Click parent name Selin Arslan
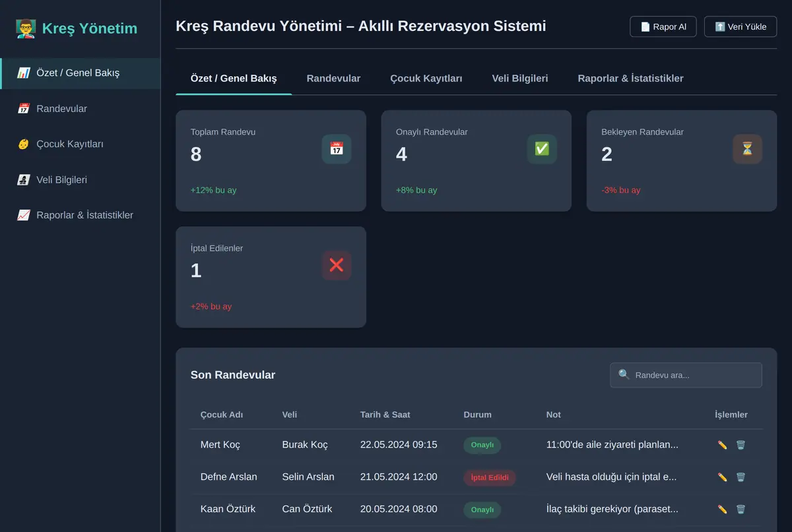Viewport: 792px width, 532px height. (x=308, y=477)
